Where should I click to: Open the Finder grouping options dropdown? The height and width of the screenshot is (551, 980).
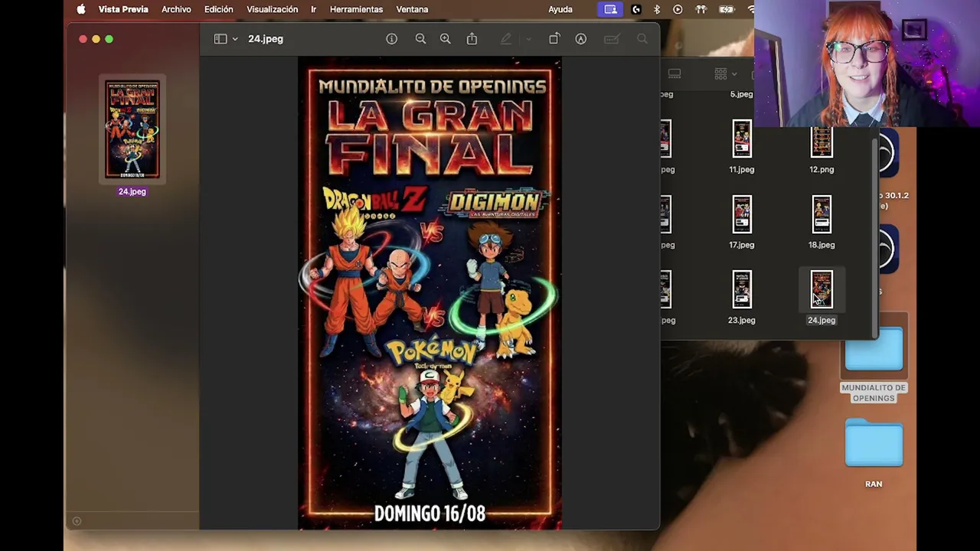coord(725,73)
